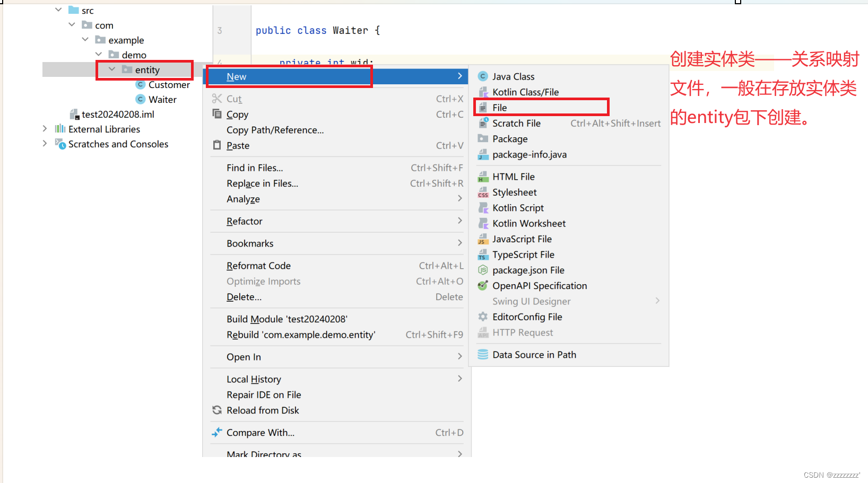Click the Copy icon in context menu
This screenshot has width=868, height=483.
coord(216,113)
